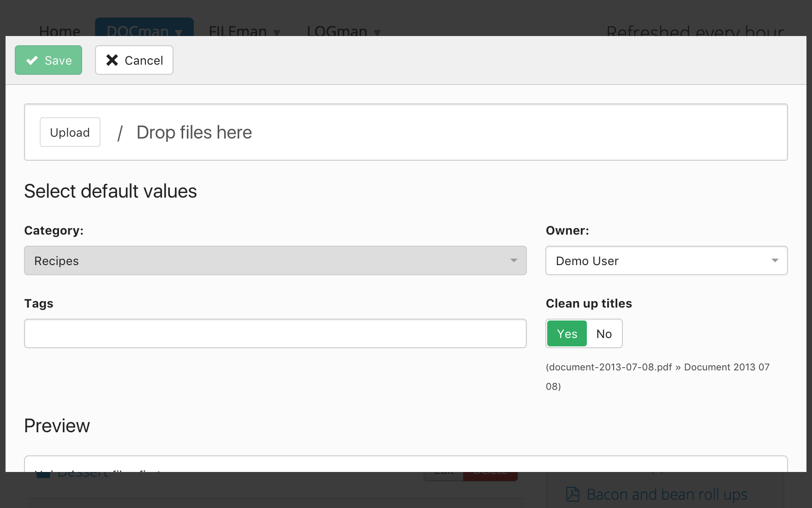Enable Yes for Clean up titles
The image size is (812, 508).
(x=567, y=333)
